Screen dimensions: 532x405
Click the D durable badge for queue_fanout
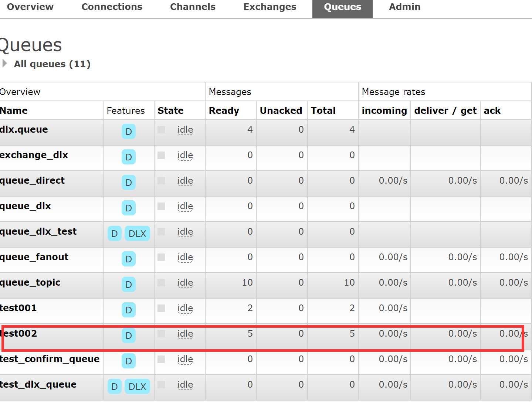[x=129, y=259]
